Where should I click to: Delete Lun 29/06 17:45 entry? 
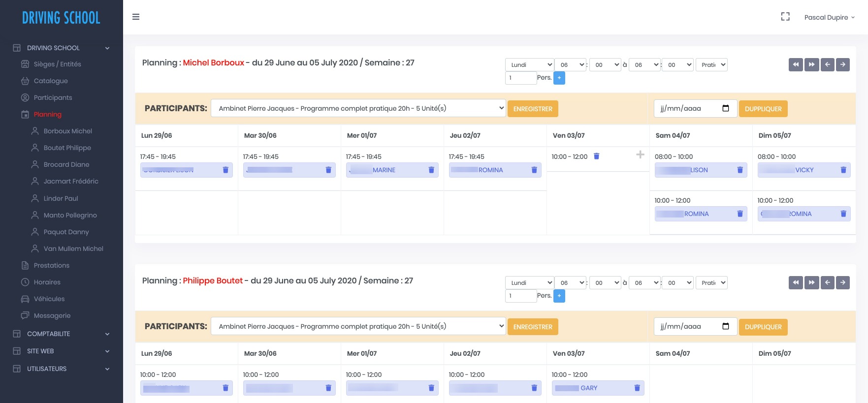[225, 170]
